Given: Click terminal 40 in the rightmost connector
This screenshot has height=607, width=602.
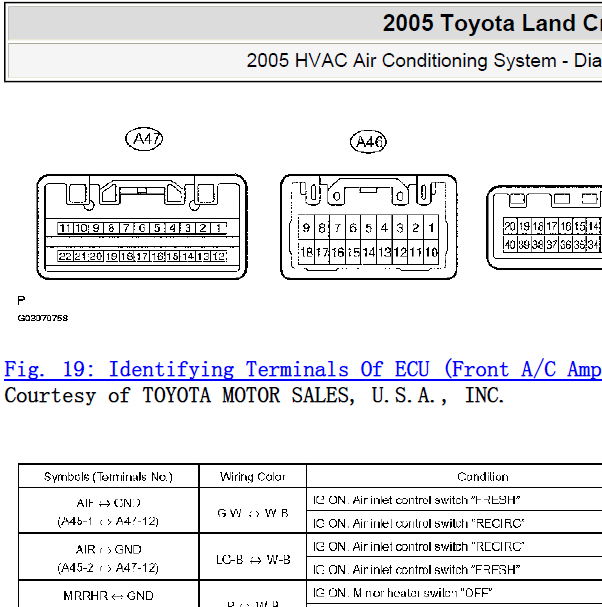Looking at the screenshot, I should pyautogui.click(x=510, y=244).
